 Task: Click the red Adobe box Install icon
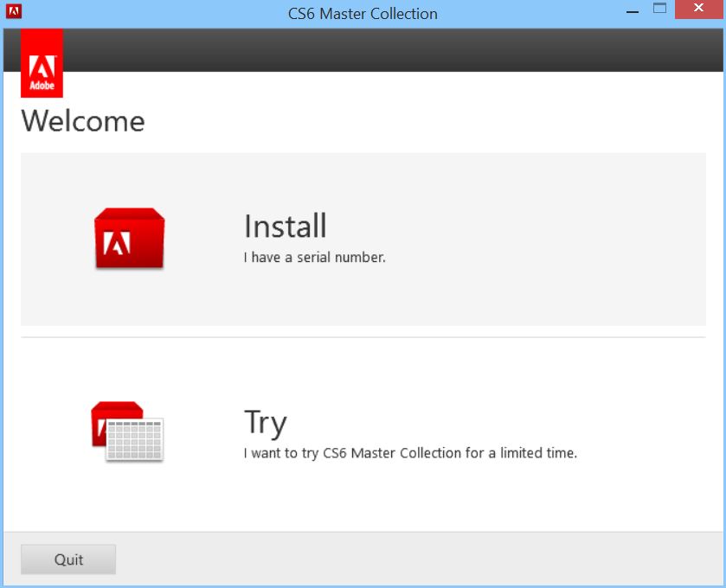coord(129,239)
